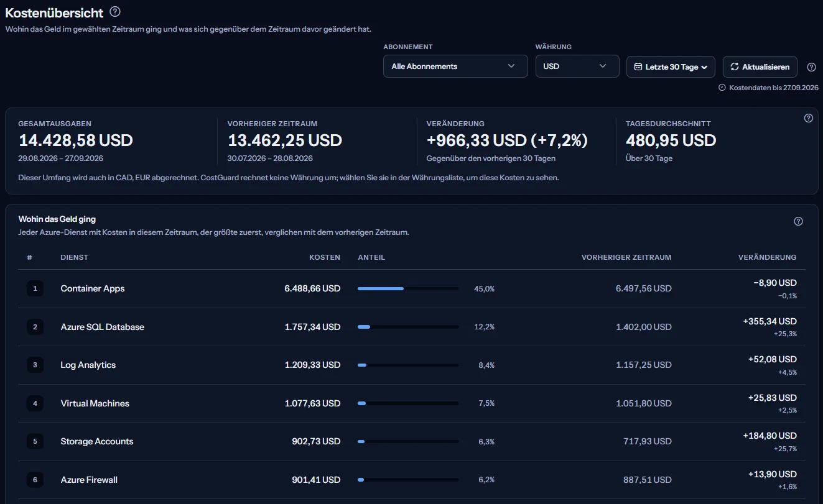Click rank number badge 4 for Virtual Machines

(x=35, y=403)
